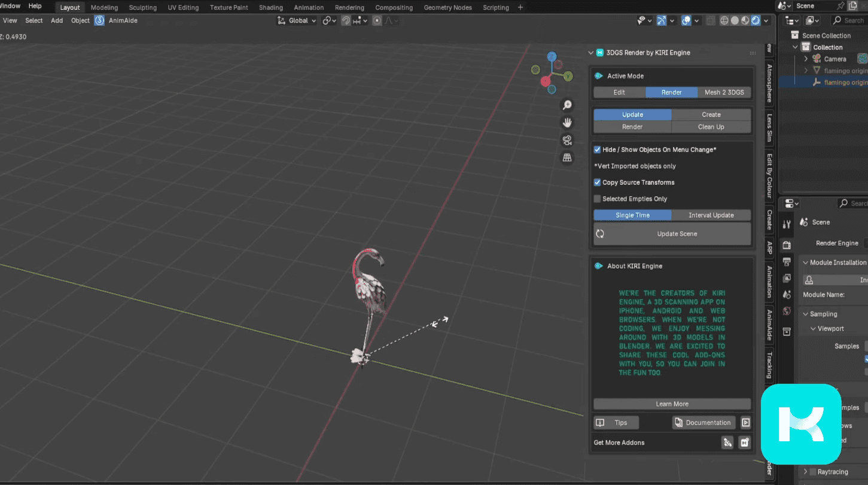Toggle the camera view icon
This screenshot has width=868, height=485.
pos(567,140)
